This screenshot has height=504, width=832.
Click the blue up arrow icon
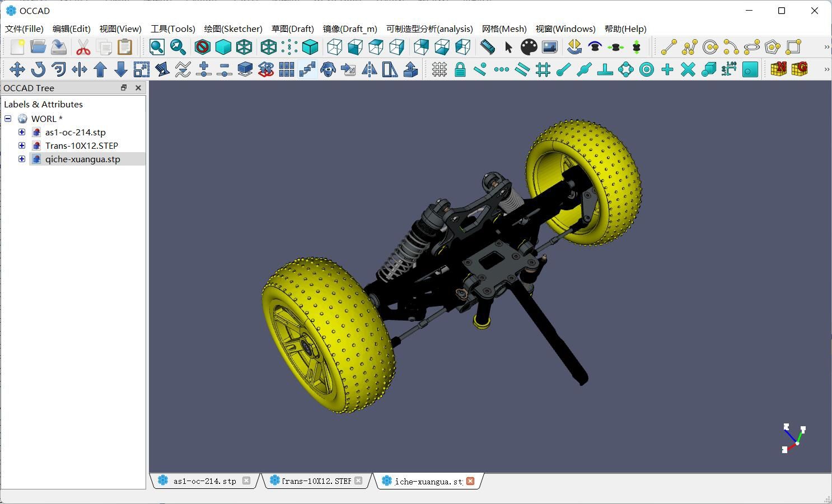click(x=100, y=69)
